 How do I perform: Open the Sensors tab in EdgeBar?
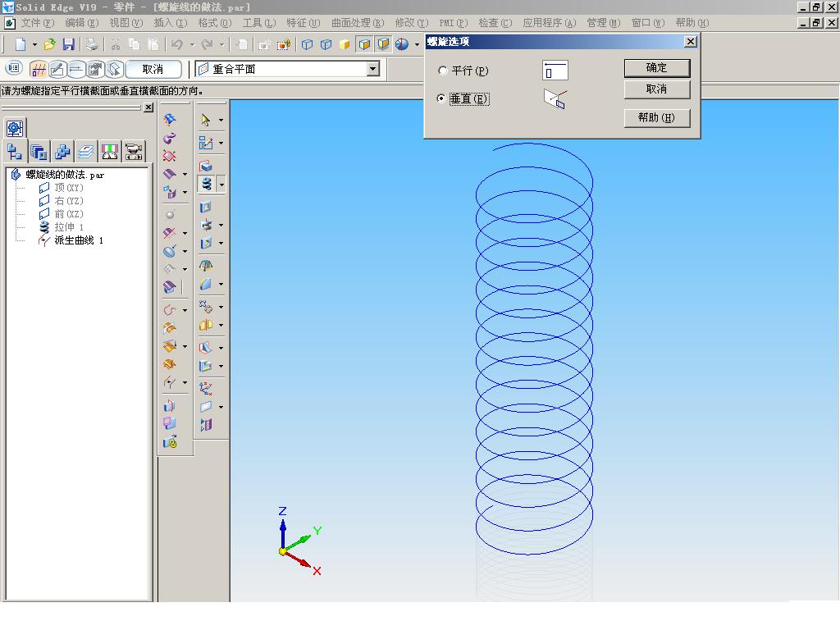110,152
